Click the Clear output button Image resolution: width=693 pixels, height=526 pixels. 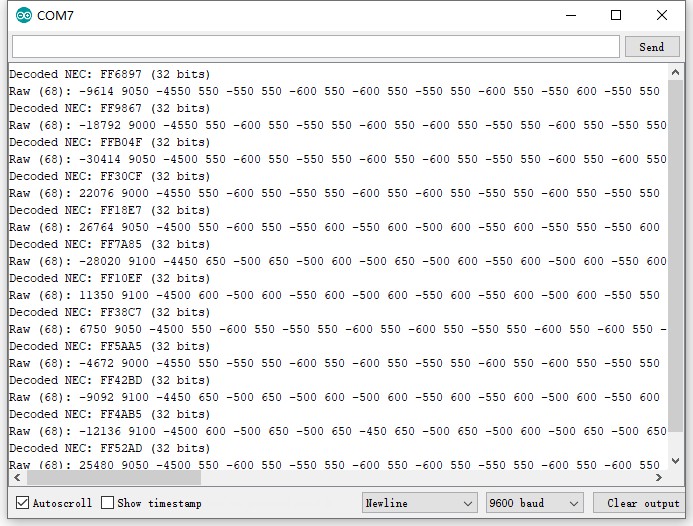coord(642,503)
